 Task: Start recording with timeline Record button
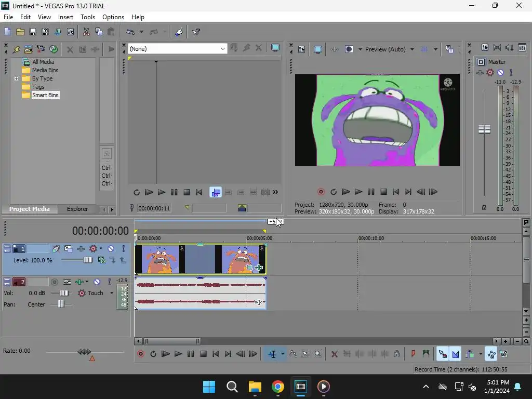click(x=141, y=354)
